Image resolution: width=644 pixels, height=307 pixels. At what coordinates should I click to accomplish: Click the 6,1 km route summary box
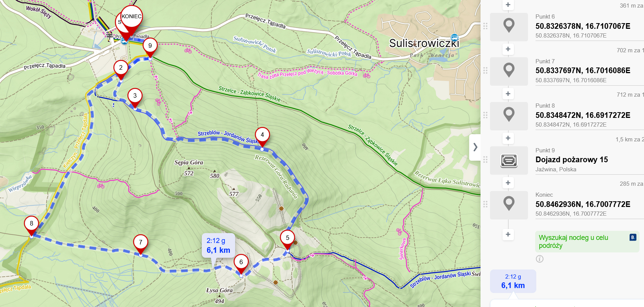tap(513, 281)
